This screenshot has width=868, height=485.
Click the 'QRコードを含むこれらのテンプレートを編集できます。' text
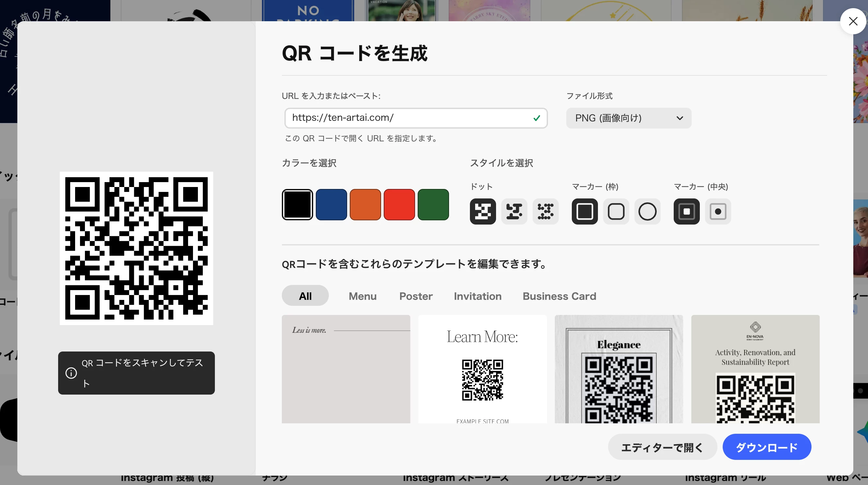point(414,264)
